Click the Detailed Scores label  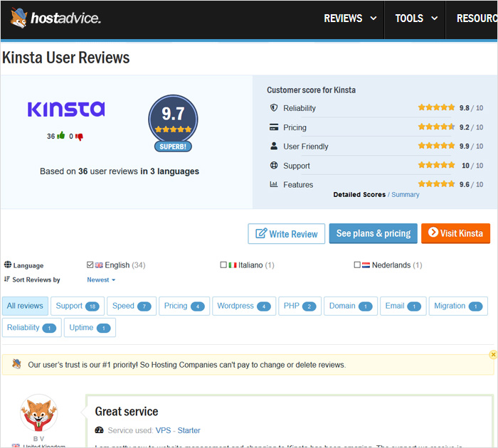click(x=359, y=195)
